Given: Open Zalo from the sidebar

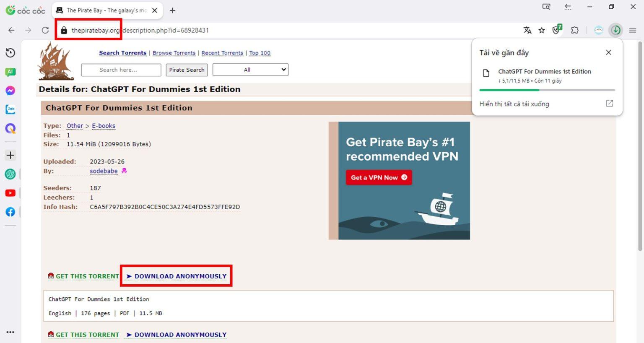Looking at the screenshot, I should click(x=10, y=109).
